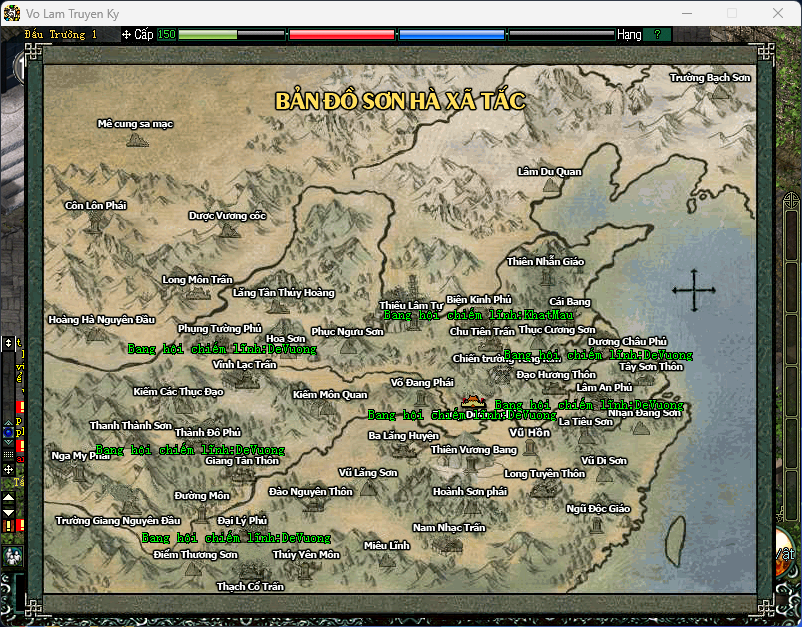The height and width of the screenshot is (627, 802).
Task: Select the Võ Đang Phái temple marker icon
Action: pyautogui.click(x=421, y=397)
